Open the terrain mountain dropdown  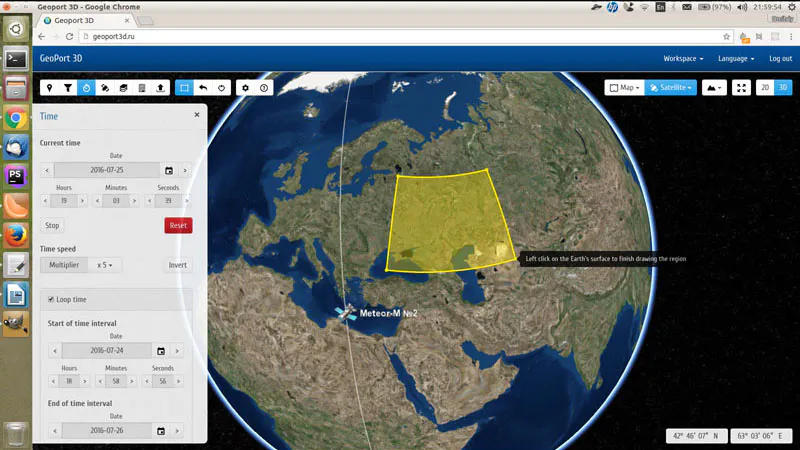pyautogui.click(x=714, y=88)
